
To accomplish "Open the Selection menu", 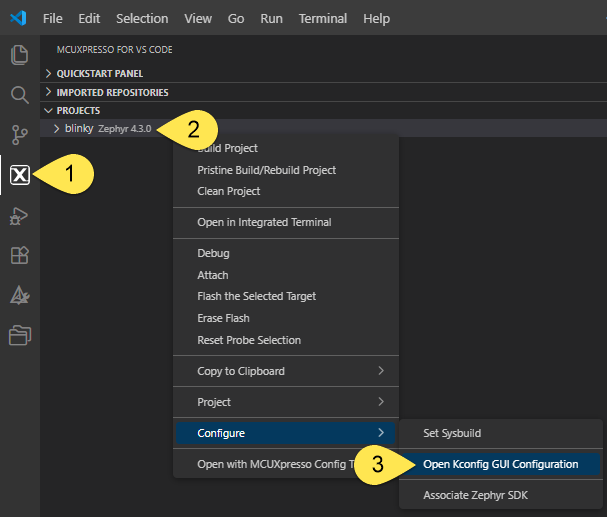I will click(x=142, y=18).
